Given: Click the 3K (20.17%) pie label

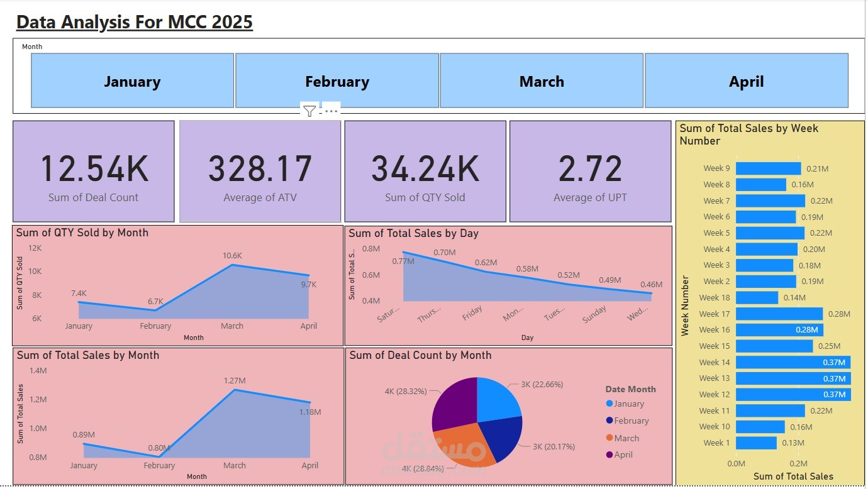Looking at the screenshot, I should point(554,446).
